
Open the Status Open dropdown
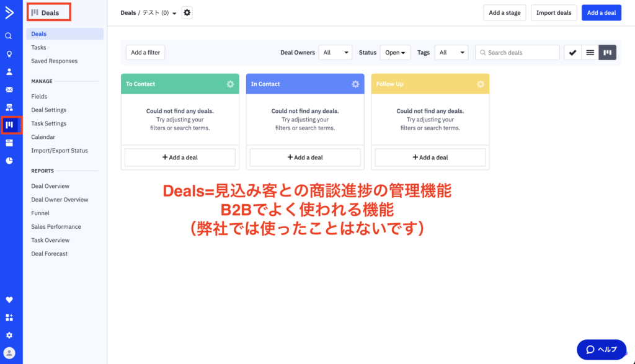tap(395, 52)
